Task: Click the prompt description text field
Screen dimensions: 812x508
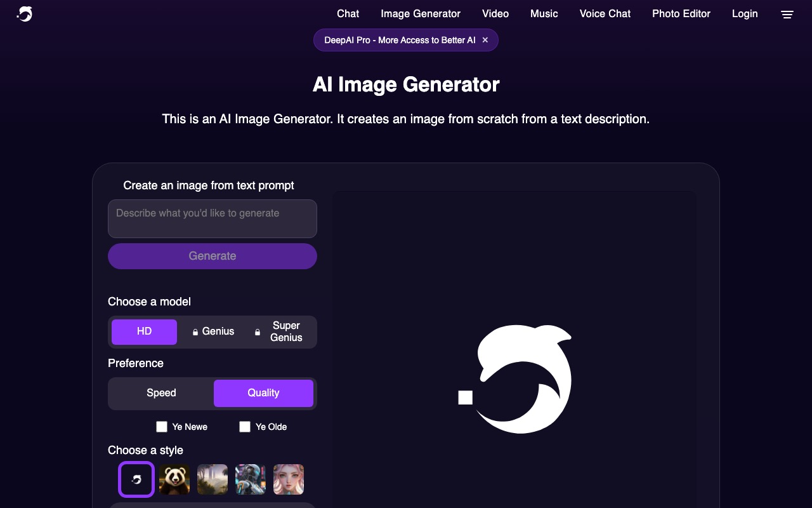Action: pyautogui.click(x=212, y=218)
